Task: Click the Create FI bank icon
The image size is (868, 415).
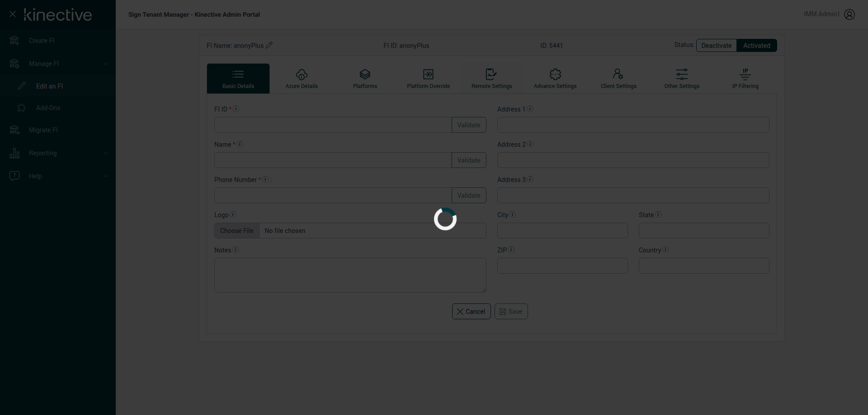Action: point(14,41)
